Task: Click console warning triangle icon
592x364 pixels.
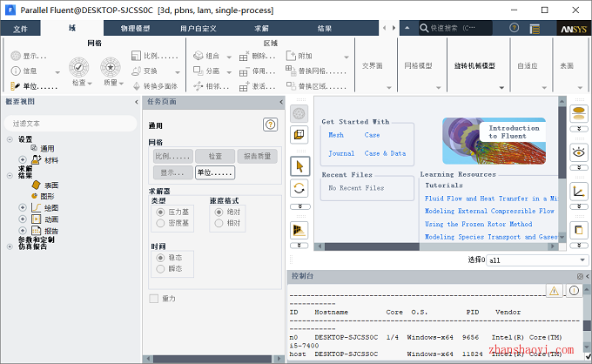Action: coord(555,291)
